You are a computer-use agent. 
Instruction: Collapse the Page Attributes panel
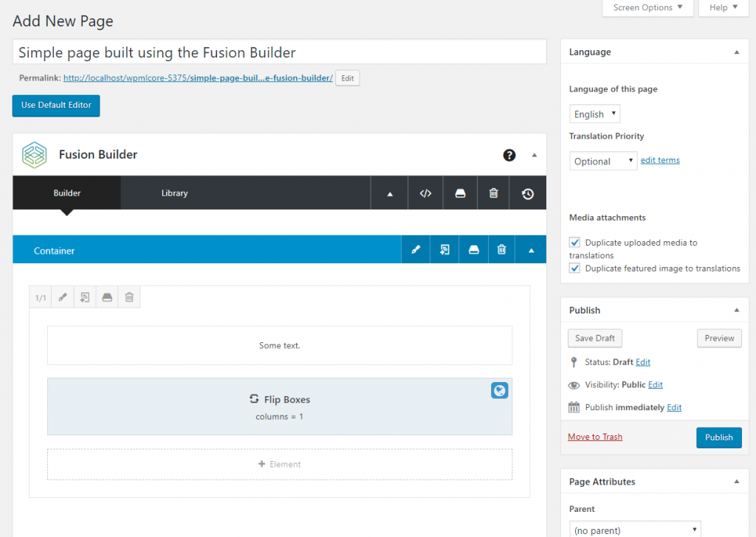click(x=737, y=482)
